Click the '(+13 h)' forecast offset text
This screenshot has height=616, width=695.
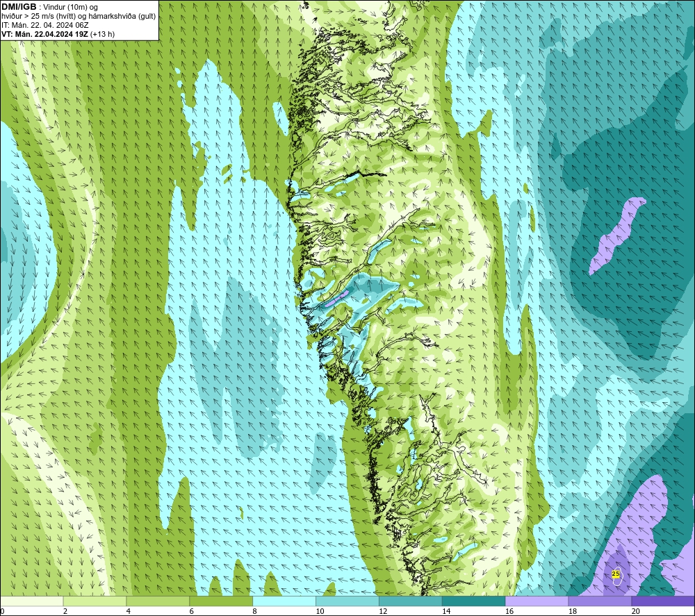tap(102, 34)
